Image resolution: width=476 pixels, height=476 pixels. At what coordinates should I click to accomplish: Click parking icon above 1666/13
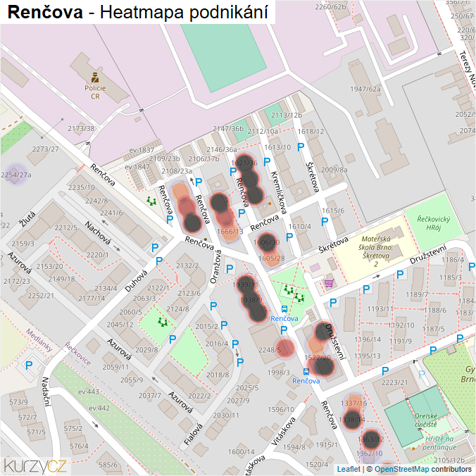coord(242,213)
